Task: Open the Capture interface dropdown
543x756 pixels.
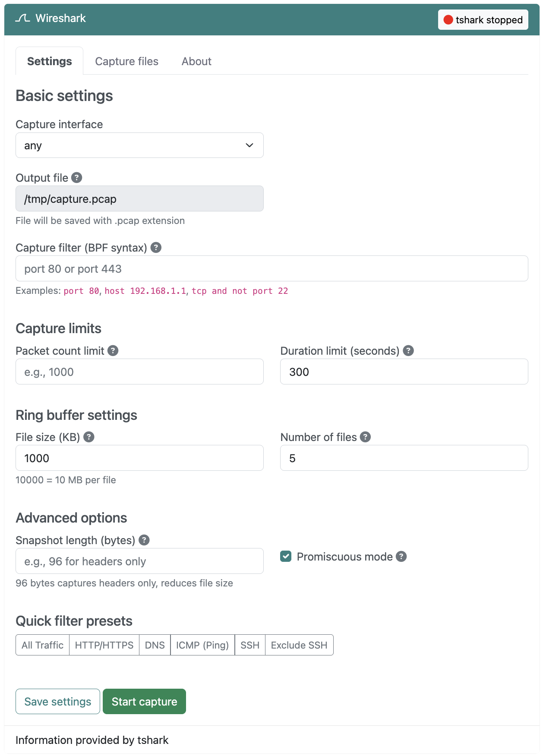Action: (139, 145)
